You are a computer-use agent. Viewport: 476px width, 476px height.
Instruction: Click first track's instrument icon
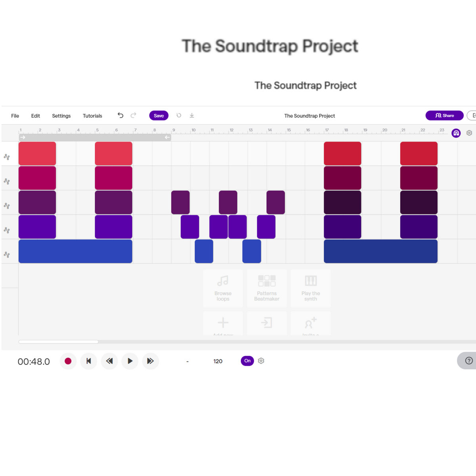pyautogui.click(x=7, y=157)
